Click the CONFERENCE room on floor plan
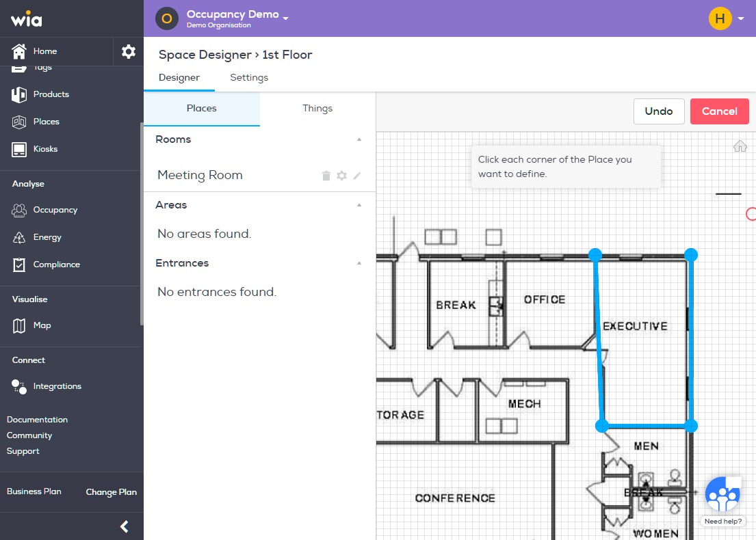 (455, 498)
